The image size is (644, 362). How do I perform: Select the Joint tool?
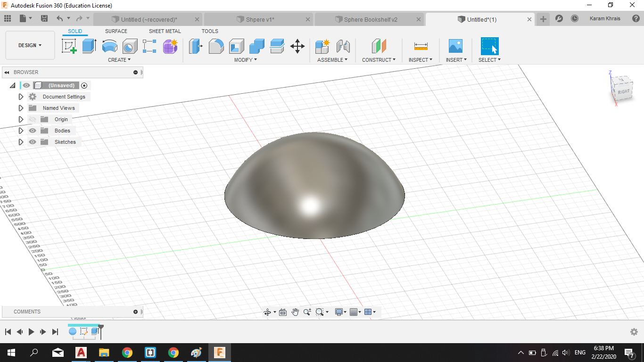tap(343, 46)
